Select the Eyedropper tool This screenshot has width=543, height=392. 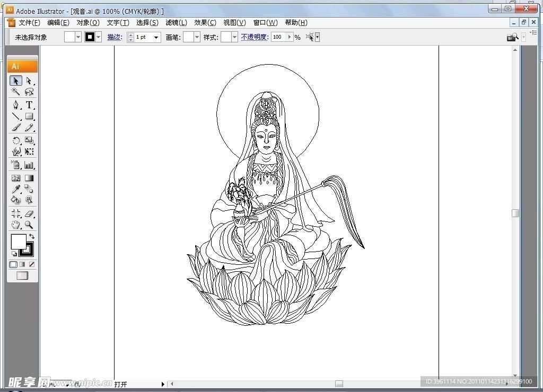coord(15,189)
